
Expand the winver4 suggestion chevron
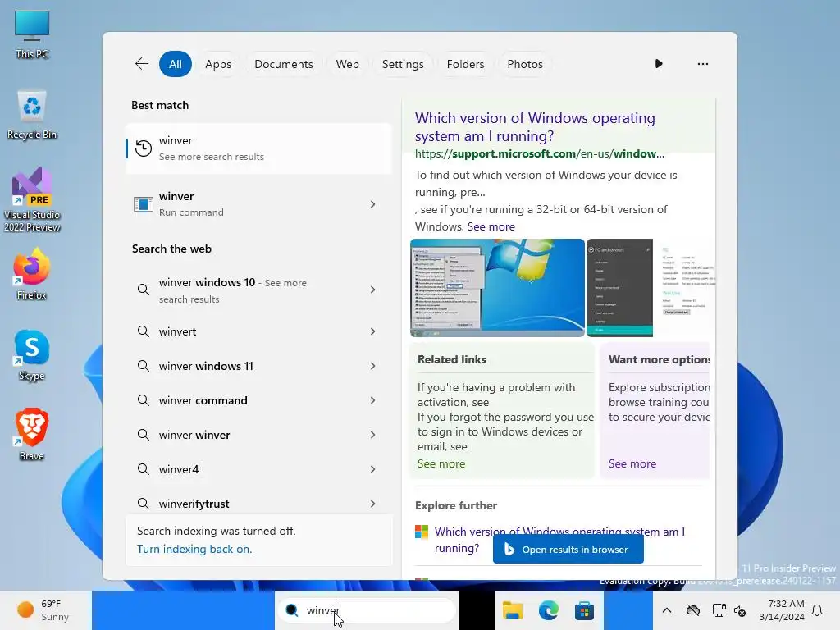point(372,468)
